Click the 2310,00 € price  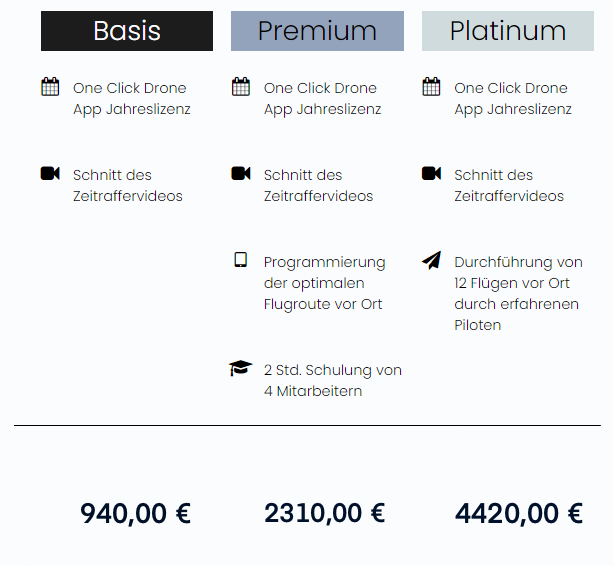click(325, 514)
